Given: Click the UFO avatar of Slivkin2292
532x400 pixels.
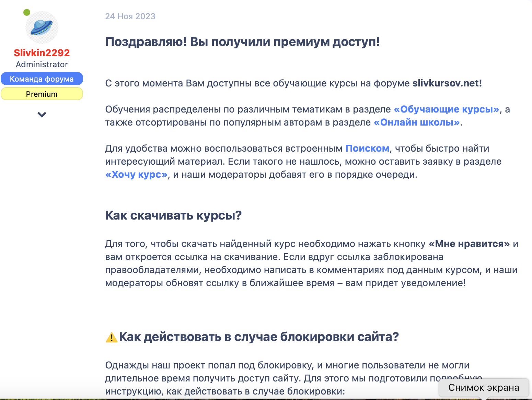Looking at the screenshot, I should pyautogui.click(x=42, y=27).
